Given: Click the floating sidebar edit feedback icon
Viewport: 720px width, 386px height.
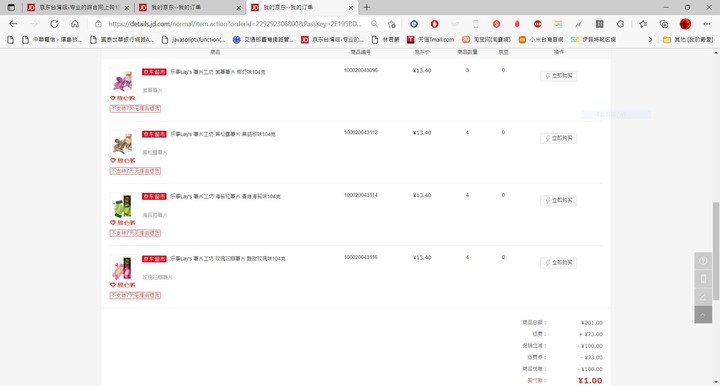Looking at the screenshot, I should pos(703,297).
